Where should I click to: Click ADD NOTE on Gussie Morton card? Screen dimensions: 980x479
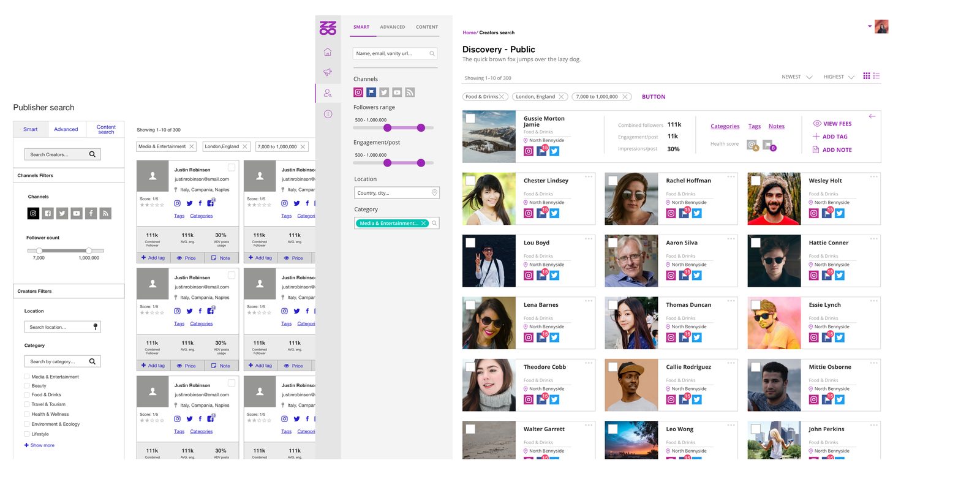832,150
